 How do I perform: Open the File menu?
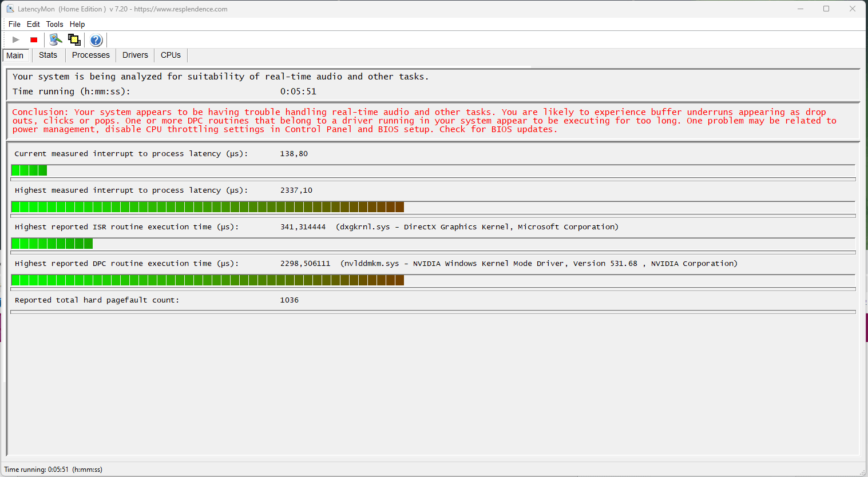click(14, 24)
